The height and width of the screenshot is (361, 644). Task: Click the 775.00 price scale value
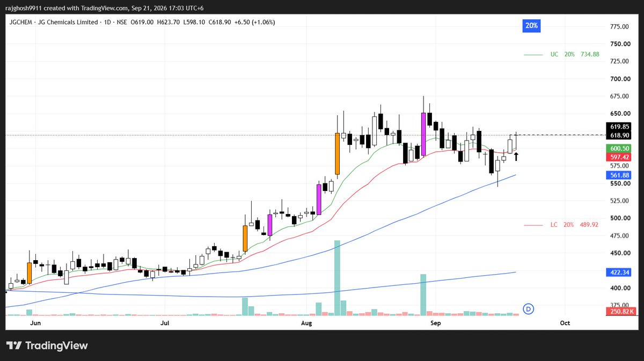point(619,26)
